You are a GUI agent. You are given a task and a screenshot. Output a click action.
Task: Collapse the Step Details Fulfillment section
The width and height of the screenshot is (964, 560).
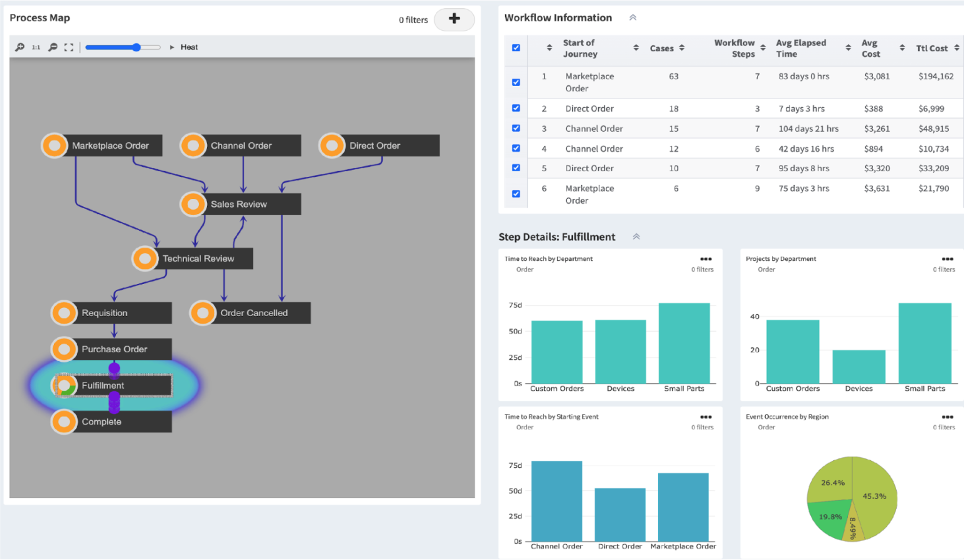coord(636,237)
